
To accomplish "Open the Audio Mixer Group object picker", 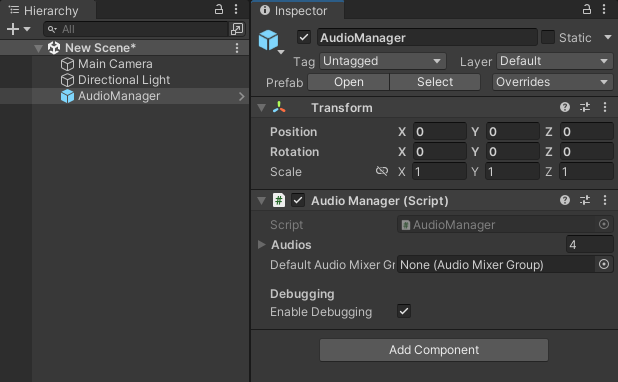I will pyautogui.click(x=604, y=264).
